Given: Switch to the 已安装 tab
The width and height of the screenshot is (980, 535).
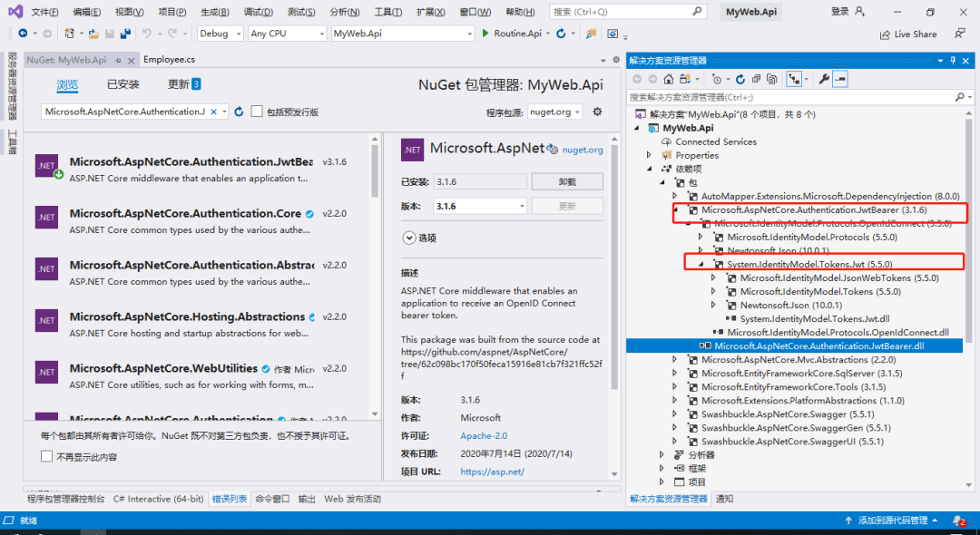Looking at the screenshot, I should [123, 84].
